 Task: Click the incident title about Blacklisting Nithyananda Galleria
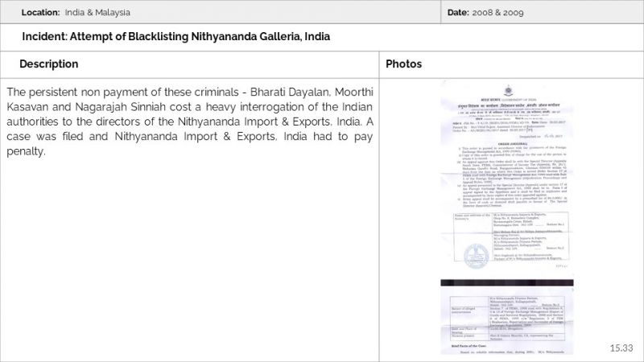(x=176, y=37)
